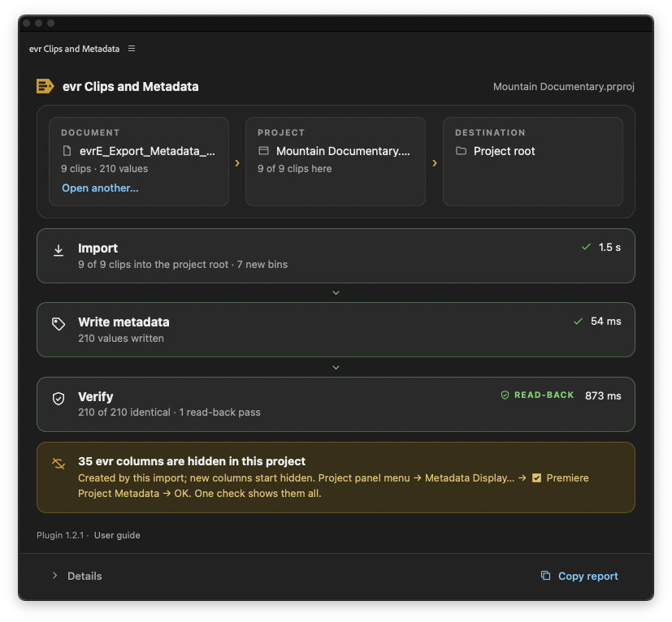Click the Project root destination label
Viewport: 672px width, 622px height.
504,151
